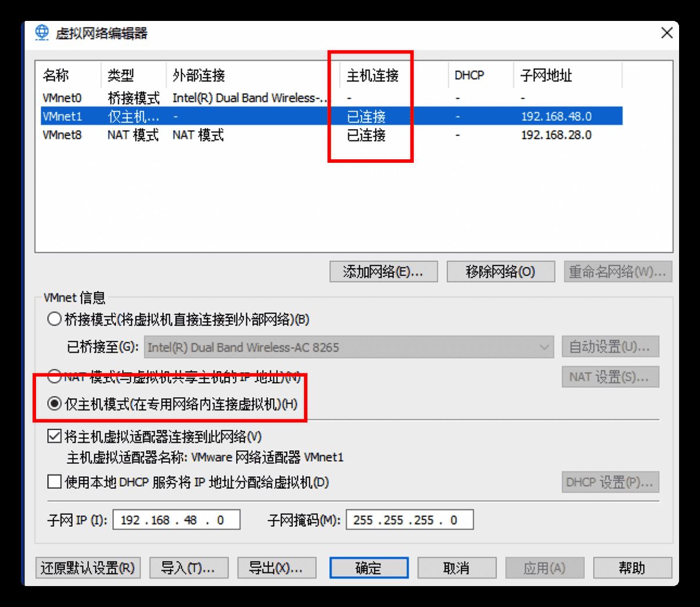Click 还原默认设置(R) button
Image resolution: width=700 pixels, height=607 pixels.
[x=87, y=568]
